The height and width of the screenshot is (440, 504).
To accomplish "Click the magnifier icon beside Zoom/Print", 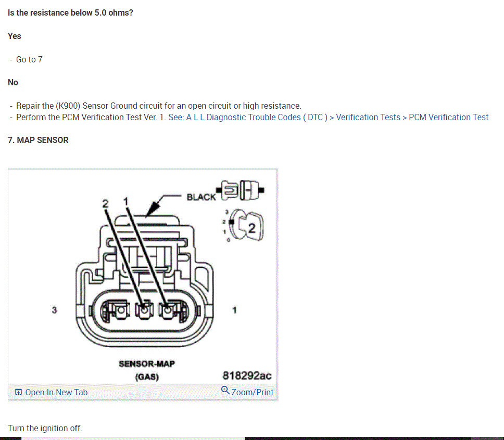I will click(x=225, y=390).
